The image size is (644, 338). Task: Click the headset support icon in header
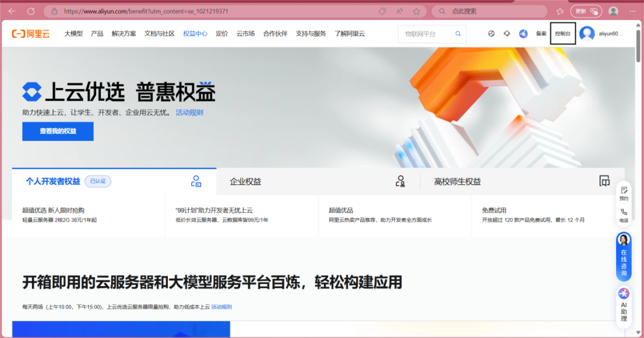pos(507,34)
